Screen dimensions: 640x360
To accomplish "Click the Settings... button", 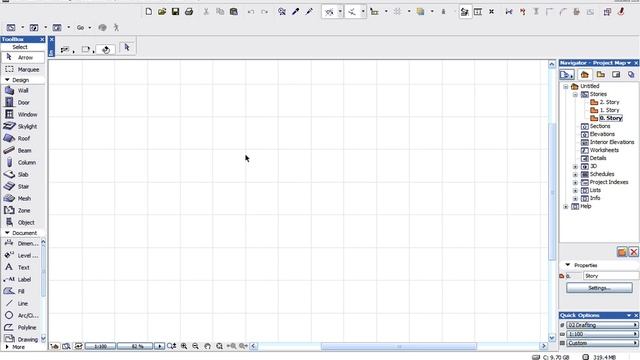I will point(599,288).
